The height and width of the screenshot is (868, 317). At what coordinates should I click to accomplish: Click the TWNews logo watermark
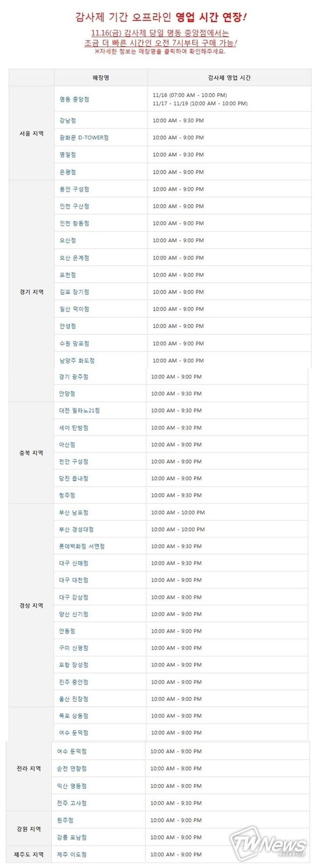point(269,843)
